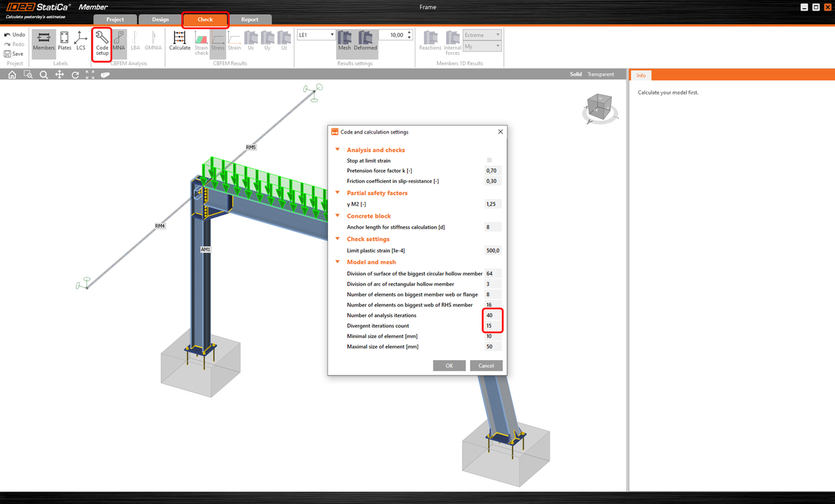Viewport: 835px width, 504px height.
Task: Edit the Number of analysis iterations value
Action: pyautogui.click(x=491, y=315)
